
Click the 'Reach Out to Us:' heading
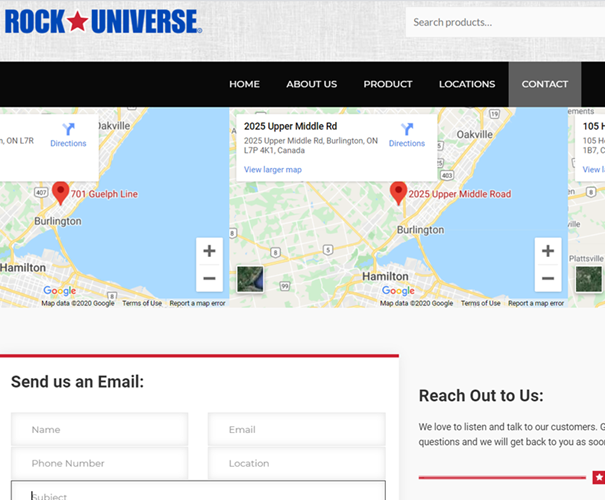pos(481,396)
